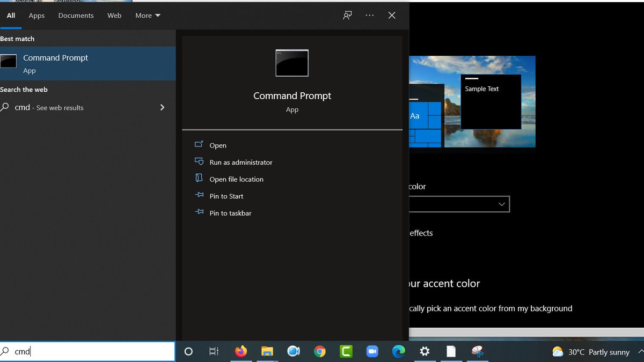
Task: Click the Command Prompt icon in best match
Action: coord(8,61)
